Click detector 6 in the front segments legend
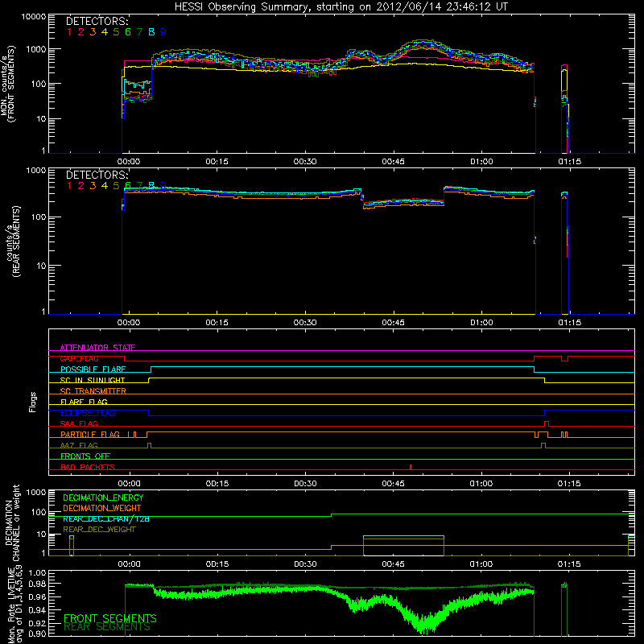The image size is (644, 644). [128, 32]
